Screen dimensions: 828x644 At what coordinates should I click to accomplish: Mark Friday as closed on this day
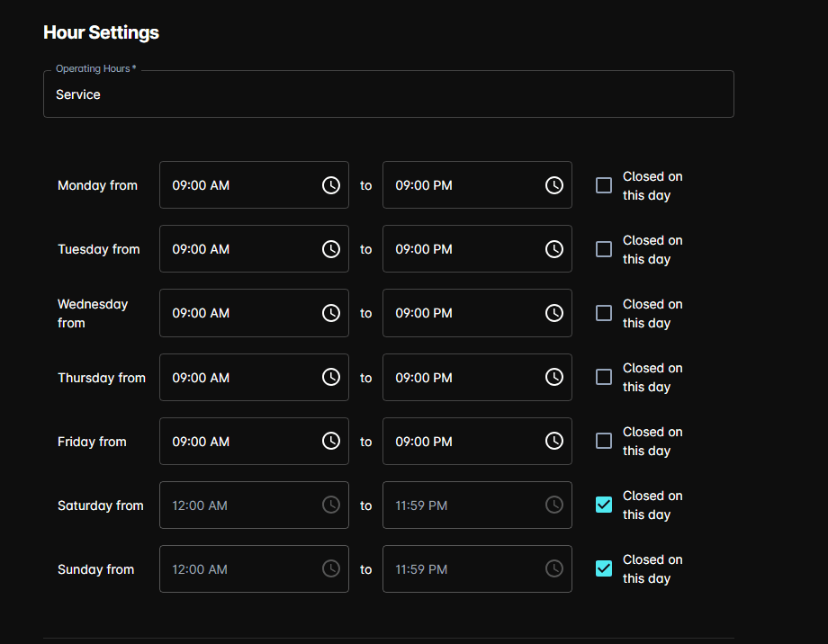tap(604, 441)
